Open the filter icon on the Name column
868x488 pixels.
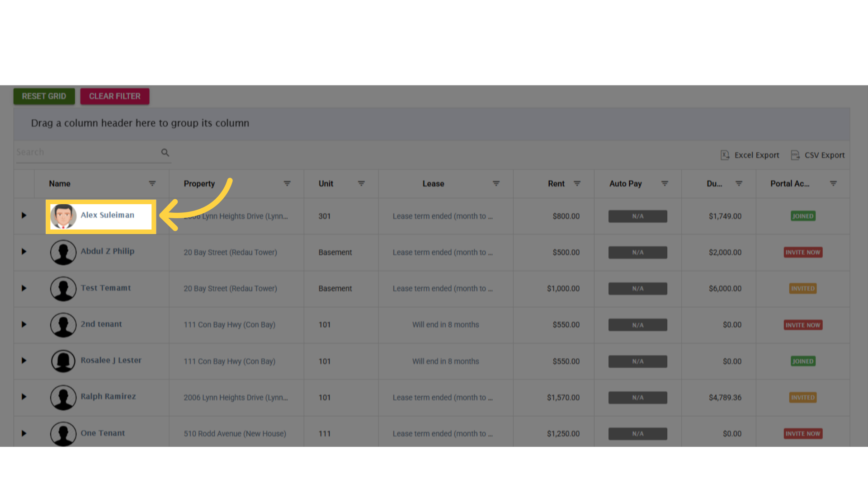152,183
